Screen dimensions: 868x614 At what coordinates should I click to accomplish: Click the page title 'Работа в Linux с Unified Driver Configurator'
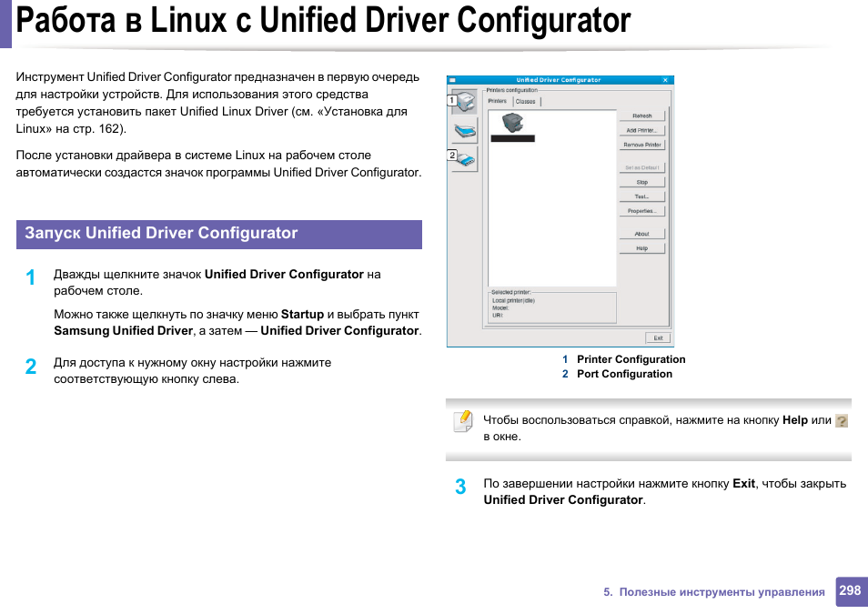pyautogui.click(x=323, y=20)
